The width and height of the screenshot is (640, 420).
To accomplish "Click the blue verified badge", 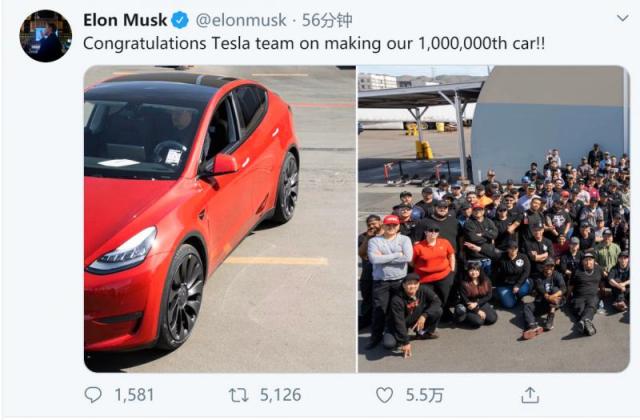I will tap(180, 20).
